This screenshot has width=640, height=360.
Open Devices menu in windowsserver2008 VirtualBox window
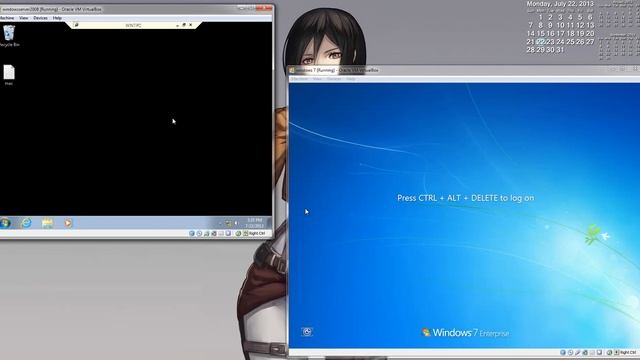[40, 18]
